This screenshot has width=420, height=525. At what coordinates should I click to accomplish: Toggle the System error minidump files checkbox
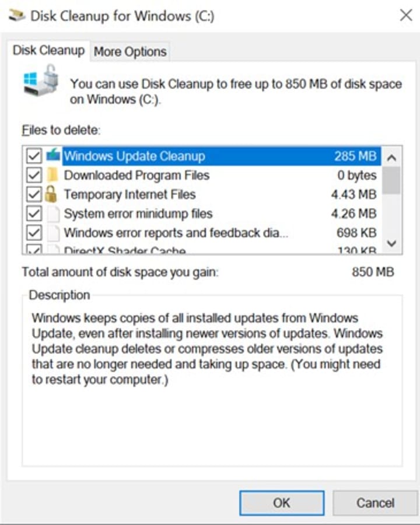tap(34, 213)
